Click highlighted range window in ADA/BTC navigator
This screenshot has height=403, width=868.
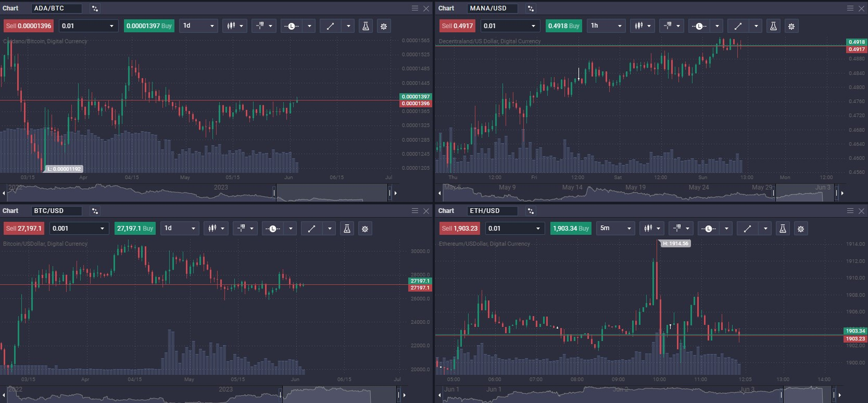tap(332, 193)
